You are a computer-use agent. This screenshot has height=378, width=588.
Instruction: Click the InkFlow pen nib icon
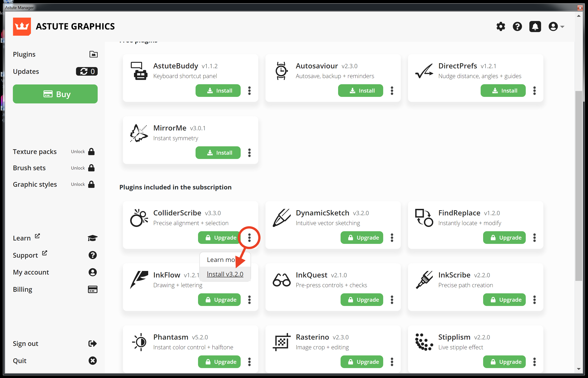click(139, 280)
